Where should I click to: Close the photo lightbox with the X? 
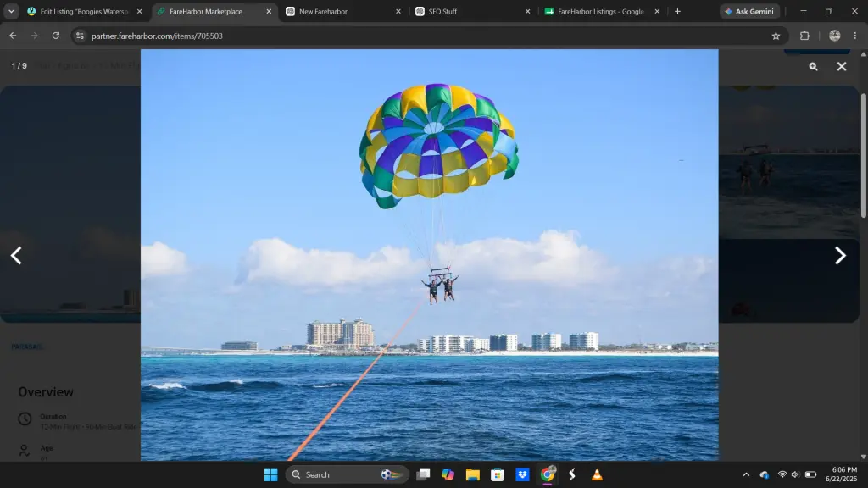tap(842, 66)
